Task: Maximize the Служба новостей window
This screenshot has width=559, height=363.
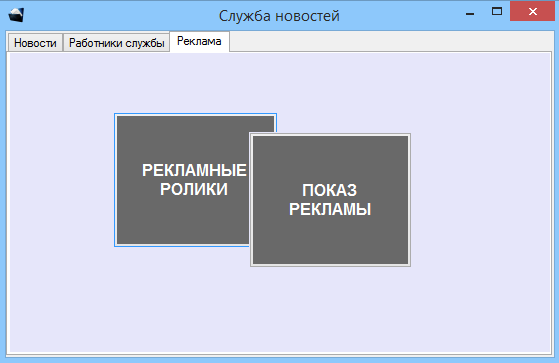Action: coord(497,12)
